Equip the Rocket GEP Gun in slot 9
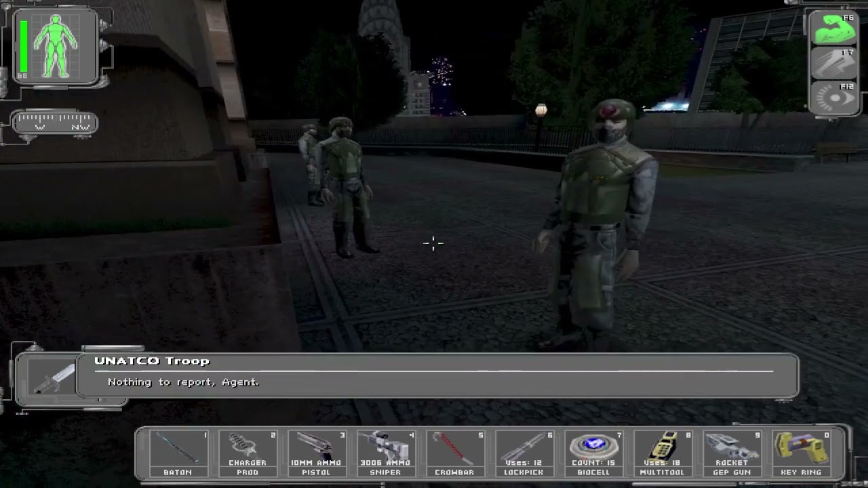Image resolution: width=868 pixels, height=488 pixels. (731, 453)
